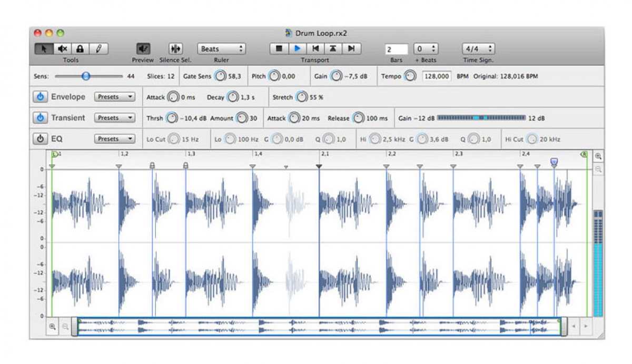The height and width of the screenshot is (364, 632).
Task: Toggle the Envelope power button
Action: [x=40, y=97]
